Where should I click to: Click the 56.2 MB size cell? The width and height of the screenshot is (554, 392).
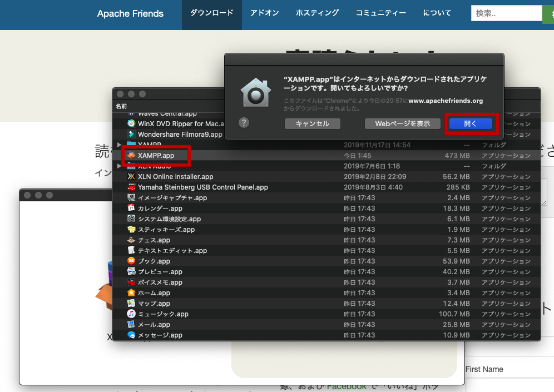[457, 177]
